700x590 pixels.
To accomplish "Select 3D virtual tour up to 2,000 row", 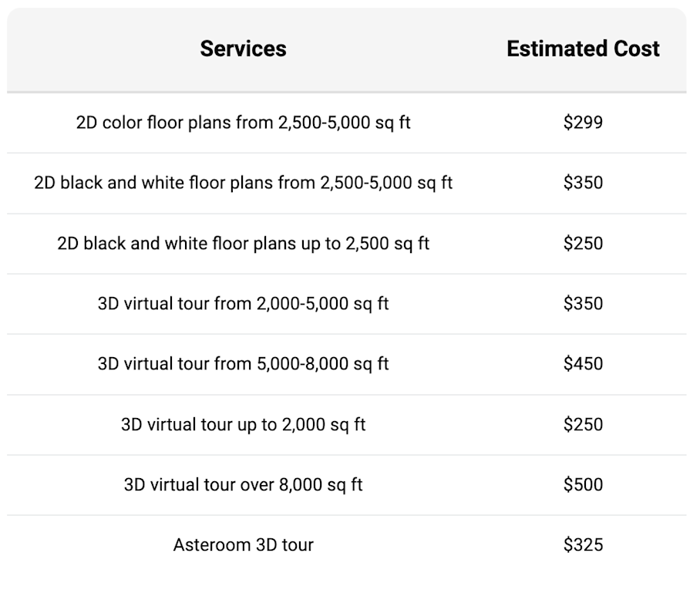I will click(243, 424).
